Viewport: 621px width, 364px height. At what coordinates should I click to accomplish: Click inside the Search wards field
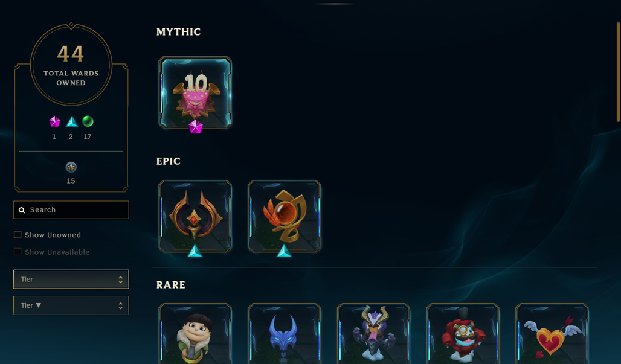tap(71, 209)
